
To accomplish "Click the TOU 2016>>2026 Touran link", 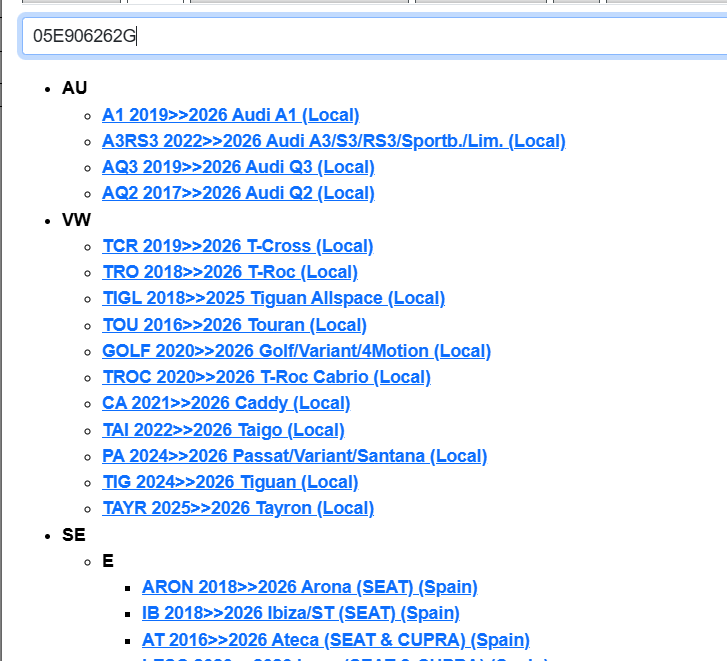I will pos(234,325).
